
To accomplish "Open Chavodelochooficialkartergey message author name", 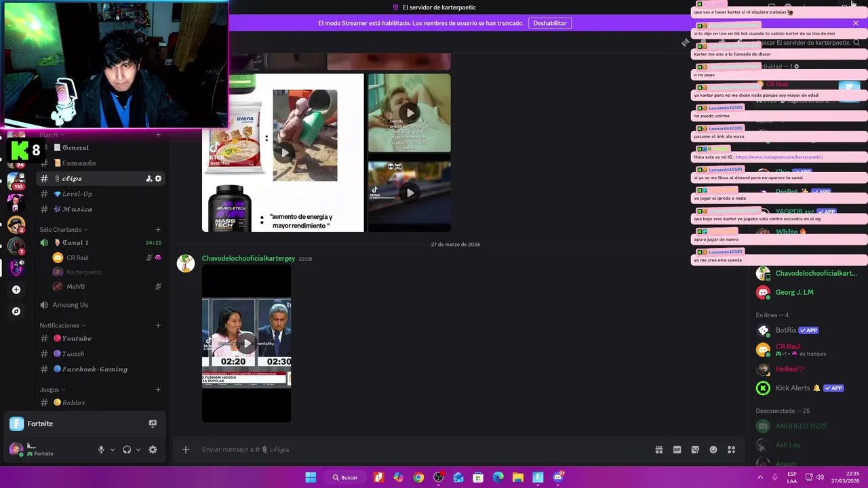I will click(x=248, y=258).
